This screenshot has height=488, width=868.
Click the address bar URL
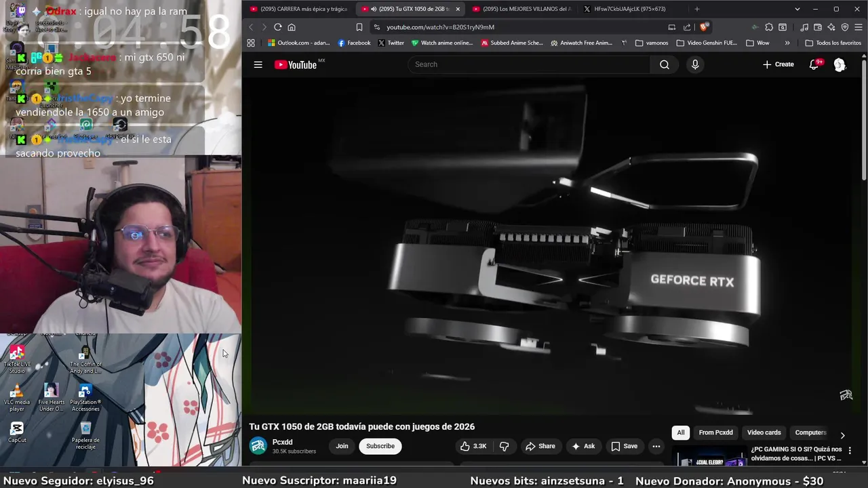441,27
